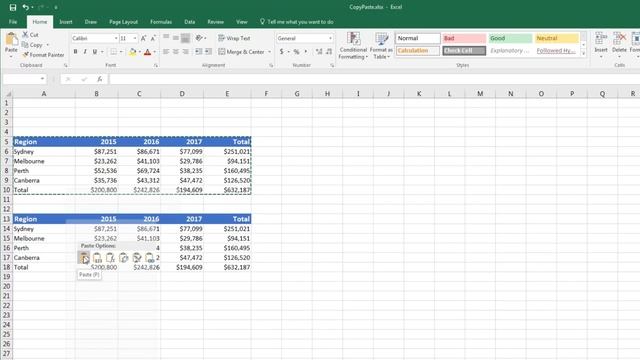Select column header F
This screenshot has width=640, height=360.
(x=266, y=94)
